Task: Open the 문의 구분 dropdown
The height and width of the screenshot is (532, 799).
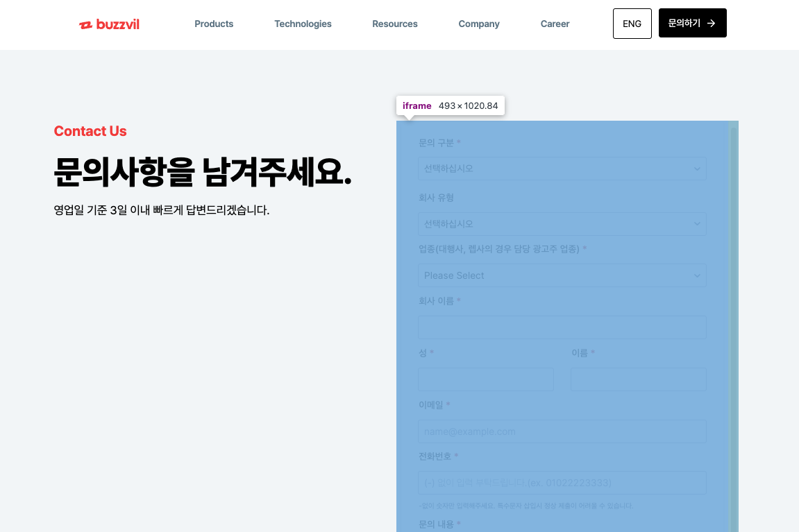Action: 562,169
